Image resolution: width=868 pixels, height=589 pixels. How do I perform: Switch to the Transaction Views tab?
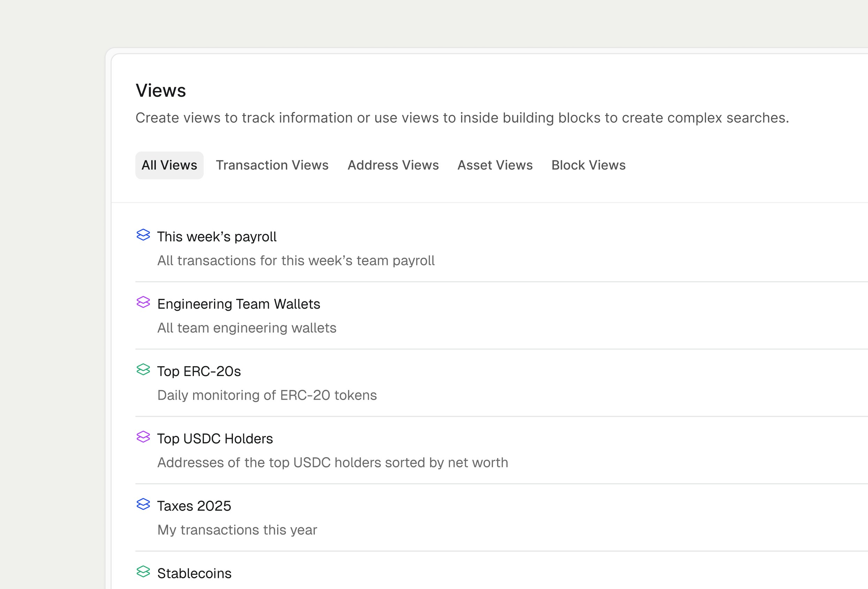pos(272,165)
